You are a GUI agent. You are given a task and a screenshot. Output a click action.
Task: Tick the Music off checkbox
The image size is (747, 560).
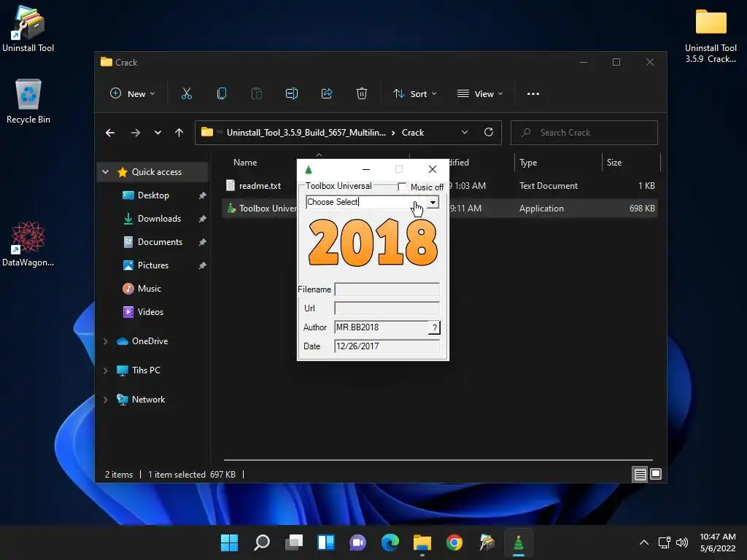pos(402,187)
